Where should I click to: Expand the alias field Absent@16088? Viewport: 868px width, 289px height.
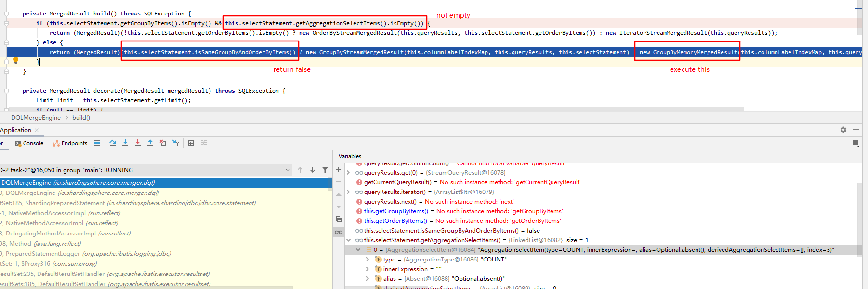(x=368, y=279)
